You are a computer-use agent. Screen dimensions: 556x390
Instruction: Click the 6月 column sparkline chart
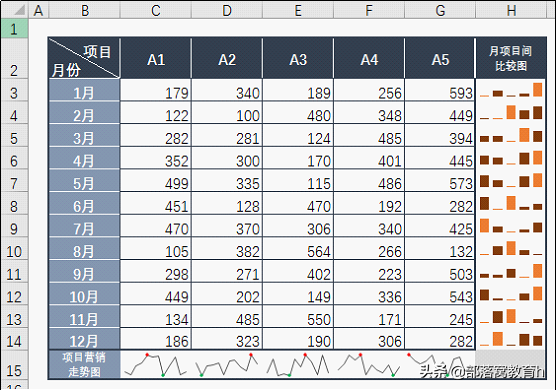(511, 203)
